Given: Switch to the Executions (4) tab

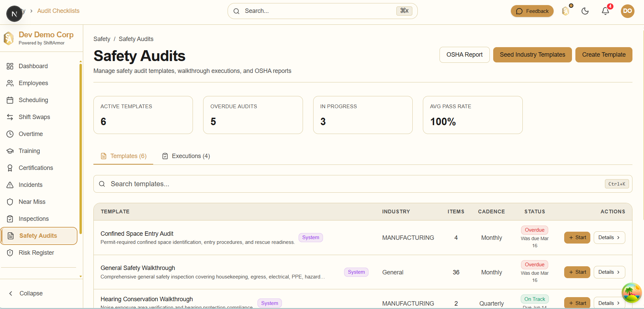Looking at the screenshot, I should (x=186, y=156).
